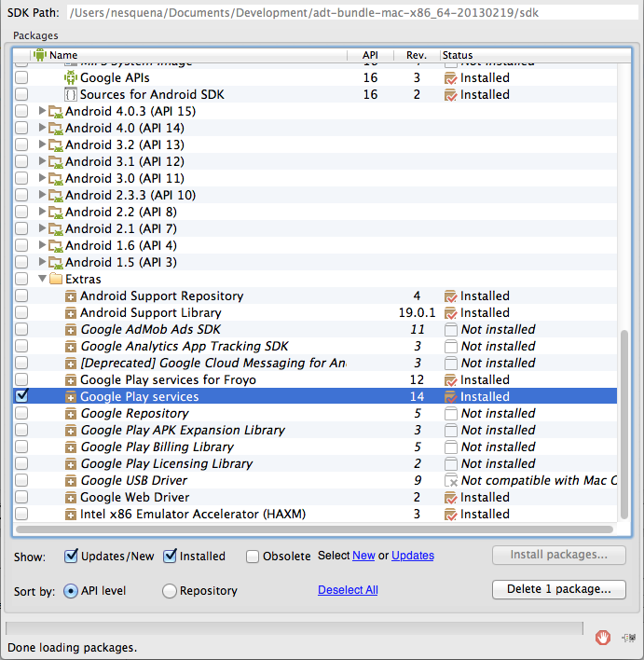The height and width of the screenshot is (660, 644).
Task: Click the Google Analytics App Tracking SDK icon
Action: click(71, 347)
